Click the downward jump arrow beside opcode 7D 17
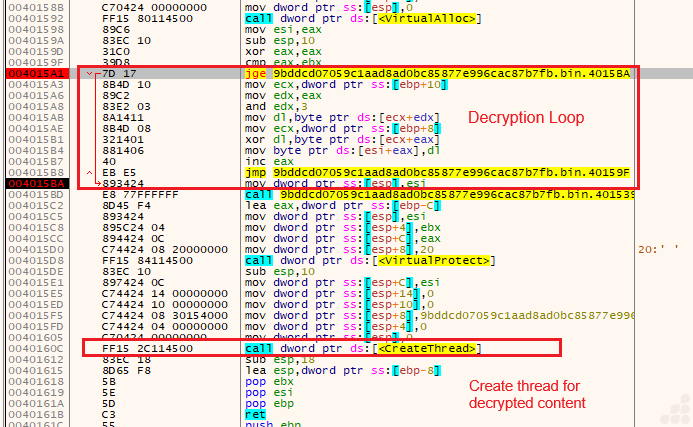Image resolution: width=693 pixels, height=427 pixels. (93, 74)
